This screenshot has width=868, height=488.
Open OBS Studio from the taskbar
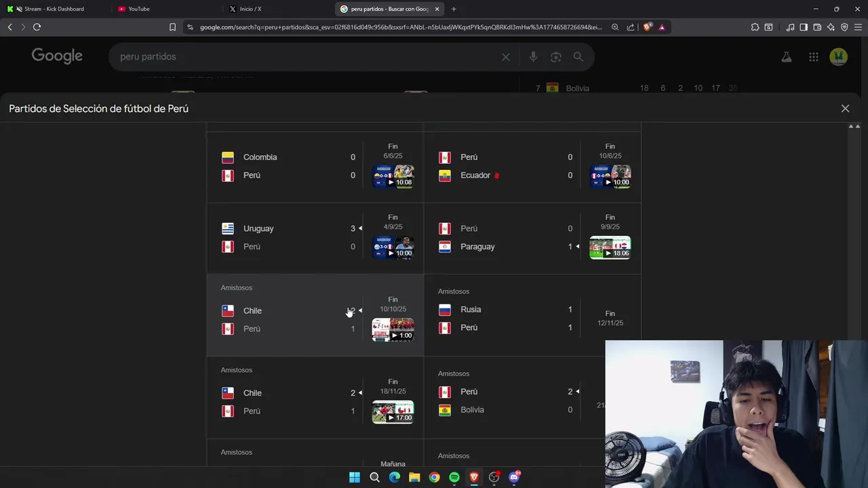point(494,477)
